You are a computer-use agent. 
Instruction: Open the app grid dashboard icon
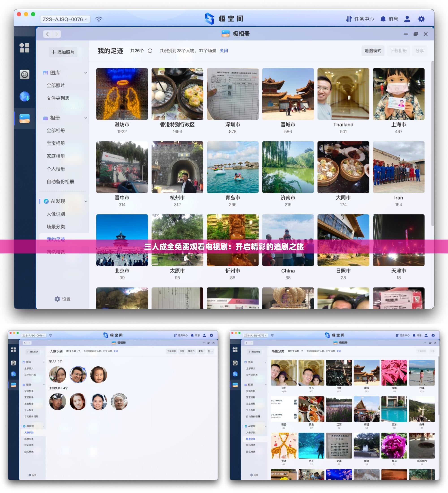[x=24, y=48]
